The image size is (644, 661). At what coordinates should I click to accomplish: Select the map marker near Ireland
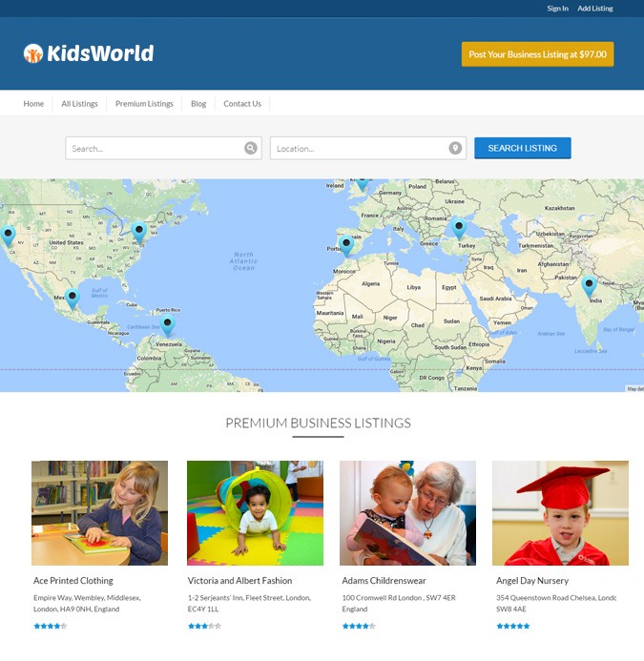coord(362,185)
